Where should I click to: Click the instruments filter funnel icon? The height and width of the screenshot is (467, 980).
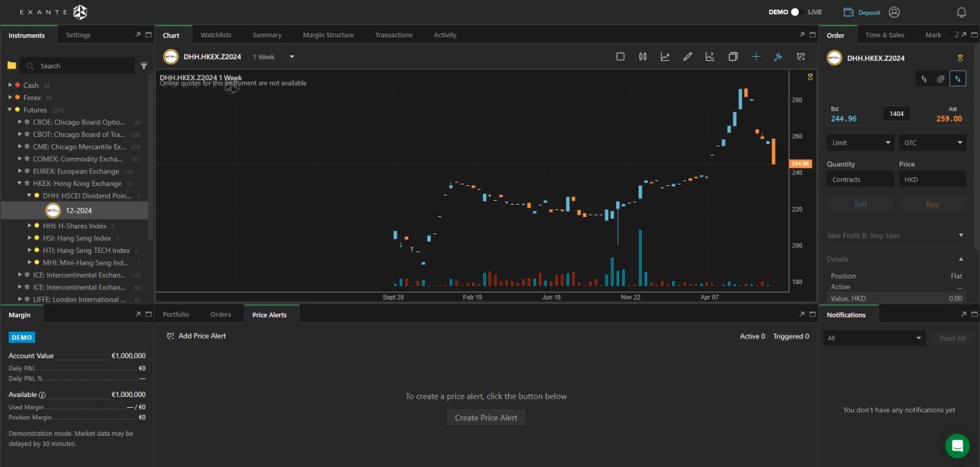pyautogui.click(x=144, y=66)
